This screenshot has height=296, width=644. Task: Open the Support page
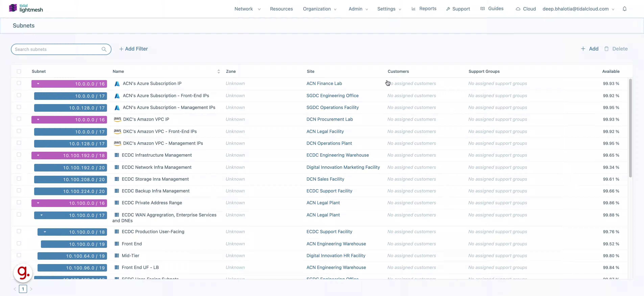tap(458, 9)
